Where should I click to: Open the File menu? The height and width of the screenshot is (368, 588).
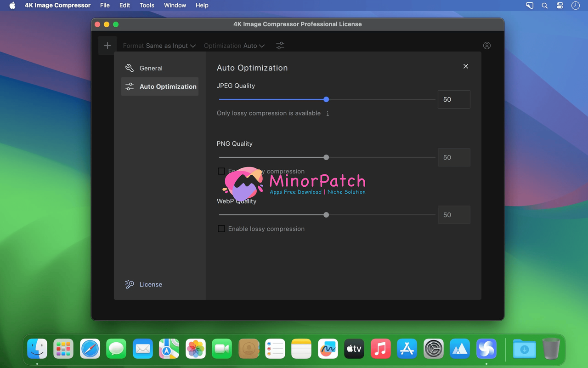tap(105, 6)
